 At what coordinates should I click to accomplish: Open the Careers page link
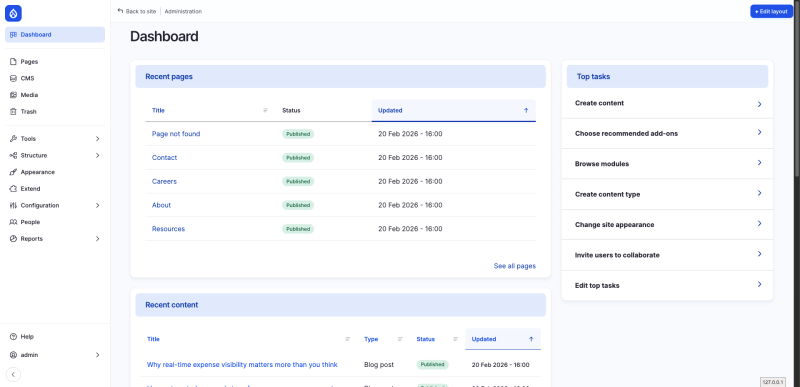click(x=164, y=182)
